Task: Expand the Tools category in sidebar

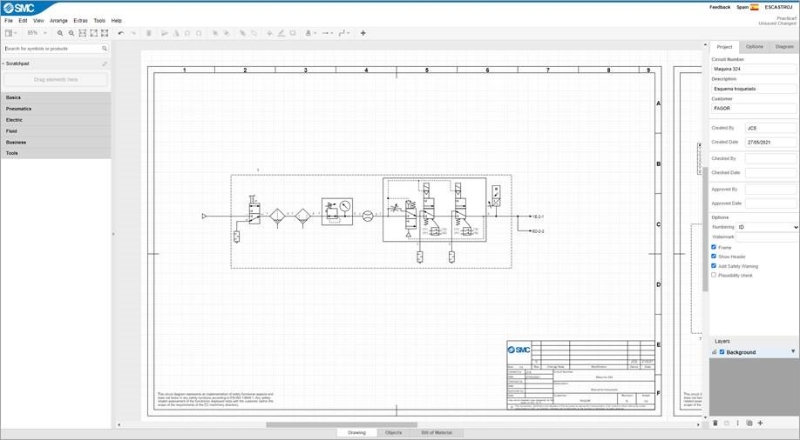Action: pyautogui.click(x=56, y=153)
